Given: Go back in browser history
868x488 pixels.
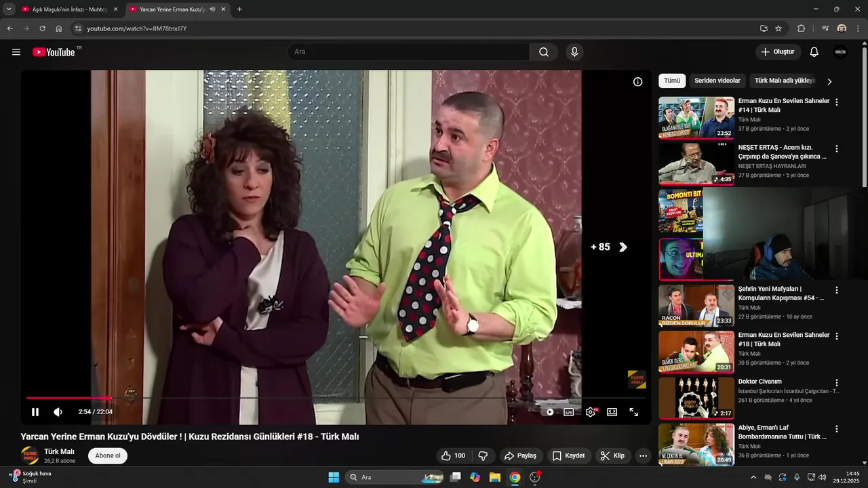Looking at the screenshot, I should click(9, 28).
